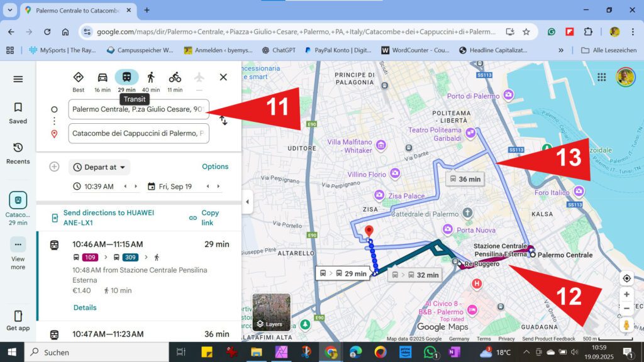Image resolution: width=644 pixels, height=362 pixels.
Task: Close the directions panel with the X
Action: pyautogui.click(x=223, y=77)
